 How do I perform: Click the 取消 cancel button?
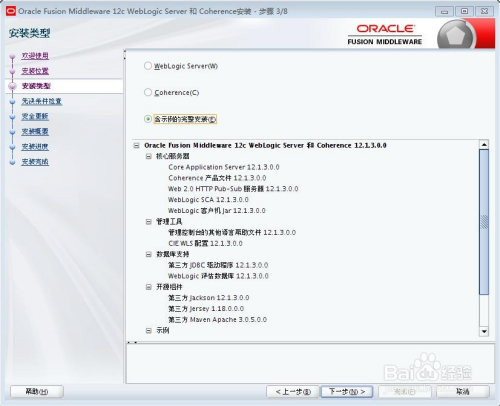click(463, 392)
